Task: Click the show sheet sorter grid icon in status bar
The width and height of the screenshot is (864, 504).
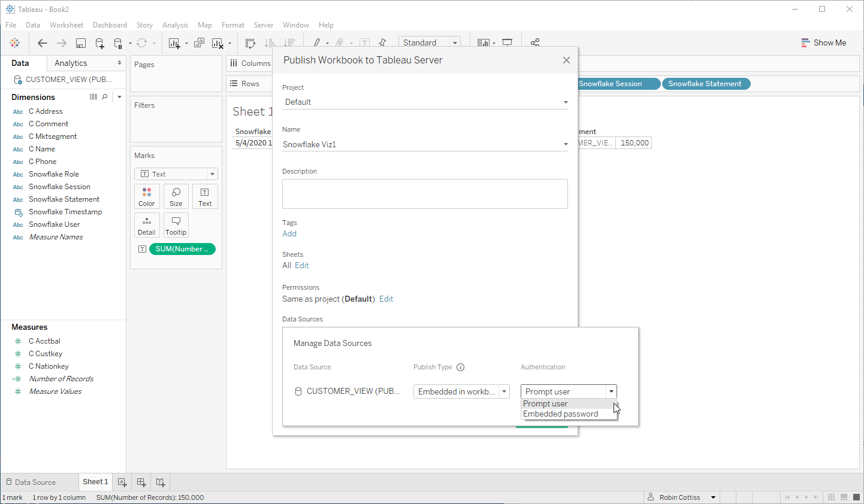Action: (831, 497)
